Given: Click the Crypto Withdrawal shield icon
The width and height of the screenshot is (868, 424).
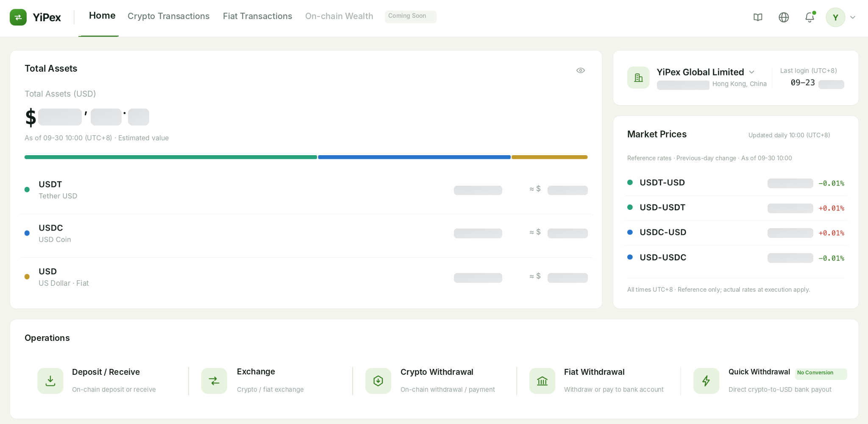Looking at the screenshot, I should pyautogui.click(x=378, y=381).
